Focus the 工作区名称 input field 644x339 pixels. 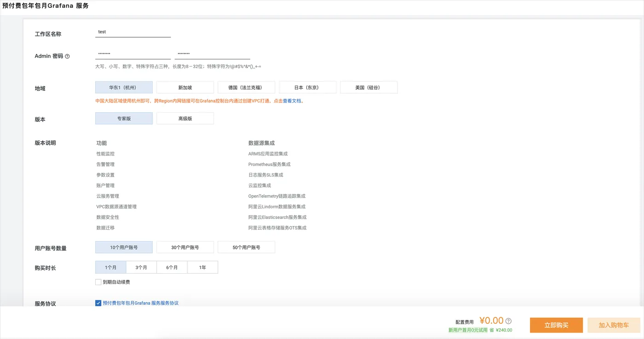pyautogui.click(x=133, y=32)
